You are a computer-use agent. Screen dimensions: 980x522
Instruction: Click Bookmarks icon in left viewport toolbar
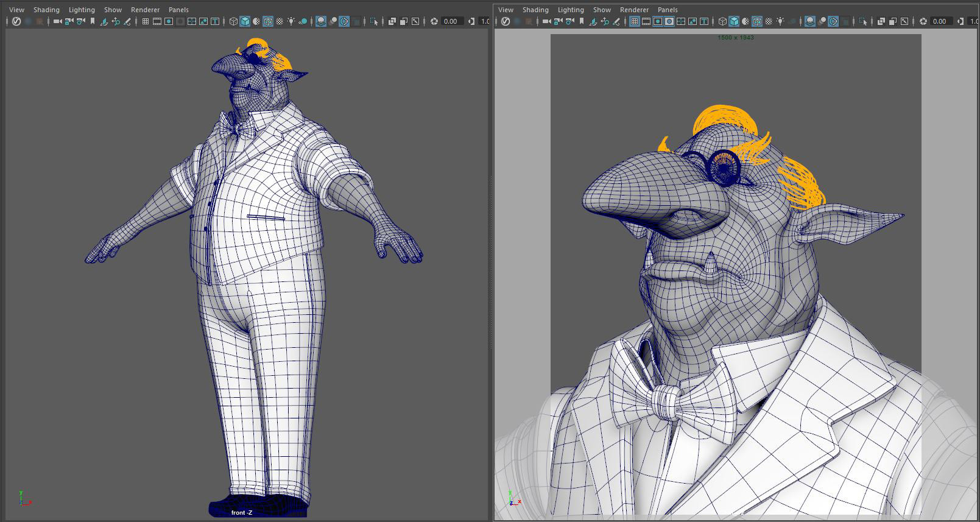pos(93,21)
